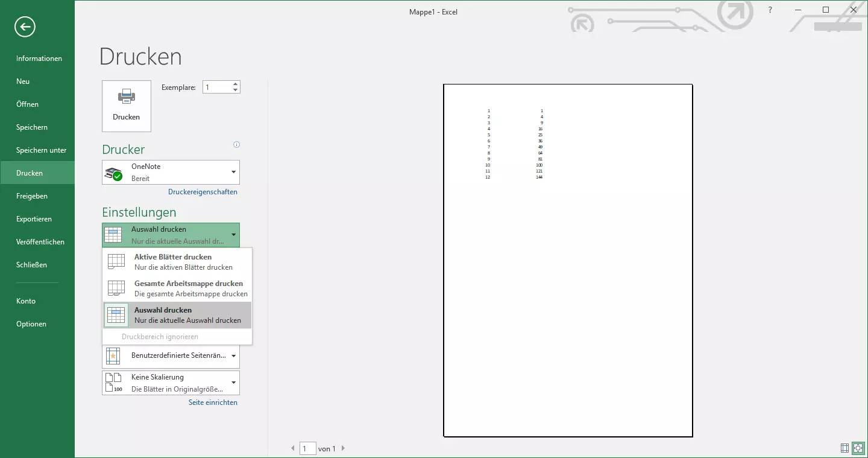This screenshot has height=458, width=868.
Task: Zoom to page in the print preview
Action: [x=857, y=448]
